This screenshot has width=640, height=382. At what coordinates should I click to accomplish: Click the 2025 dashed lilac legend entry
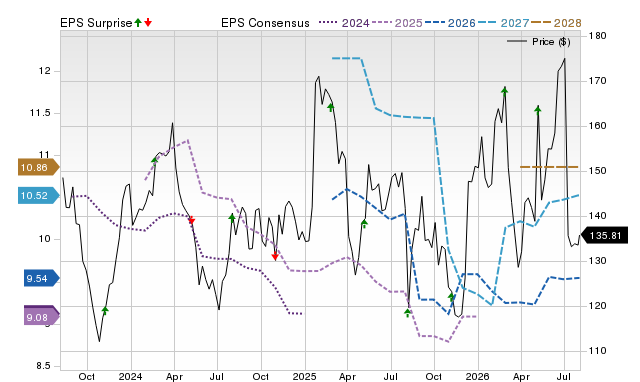[396, 23]
